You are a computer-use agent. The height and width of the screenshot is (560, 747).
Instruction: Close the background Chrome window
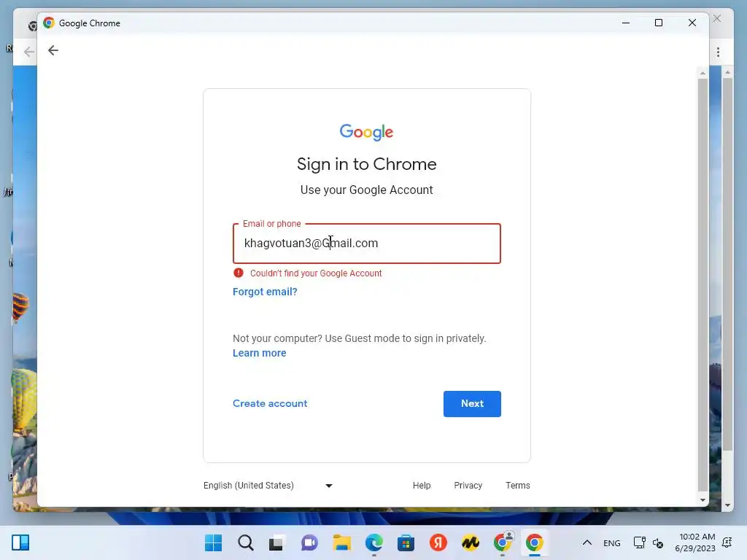point(717,18)
